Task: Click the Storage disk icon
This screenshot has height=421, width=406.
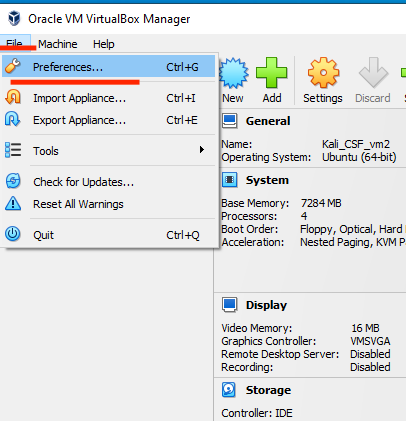Action: coord(229,390)
